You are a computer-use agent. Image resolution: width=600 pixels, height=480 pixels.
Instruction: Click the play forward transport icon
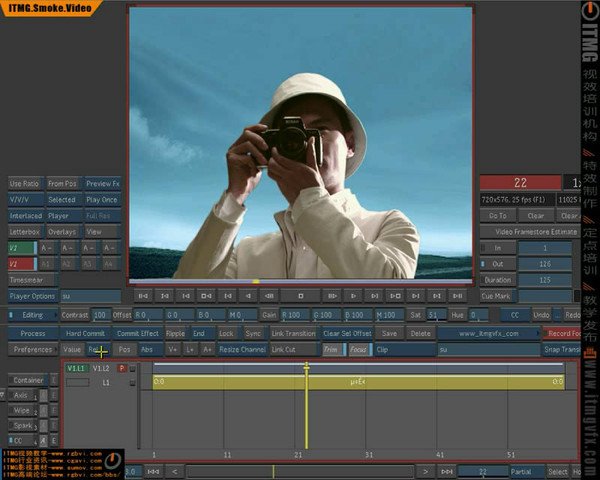click(x=352, y=296)
